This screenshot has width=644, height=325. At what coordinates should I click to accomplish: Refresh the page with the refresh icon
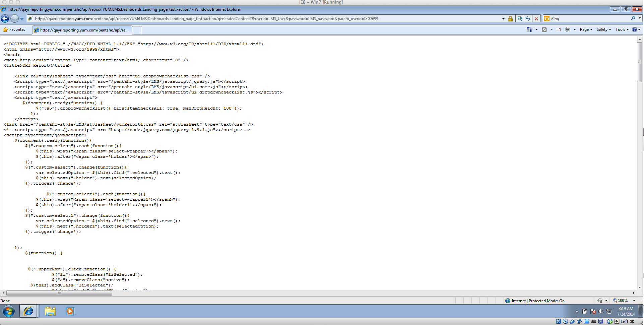point(528,19)
